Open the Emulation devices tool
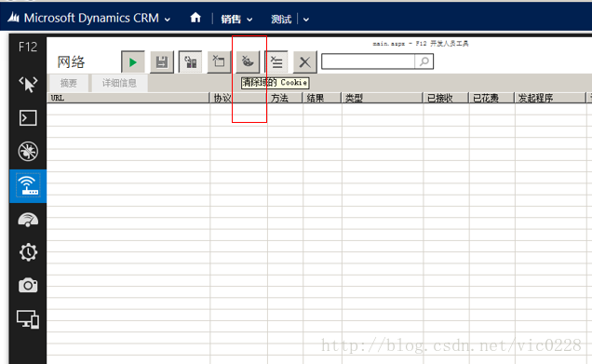The image size is (592, 364). pos(28,319)
